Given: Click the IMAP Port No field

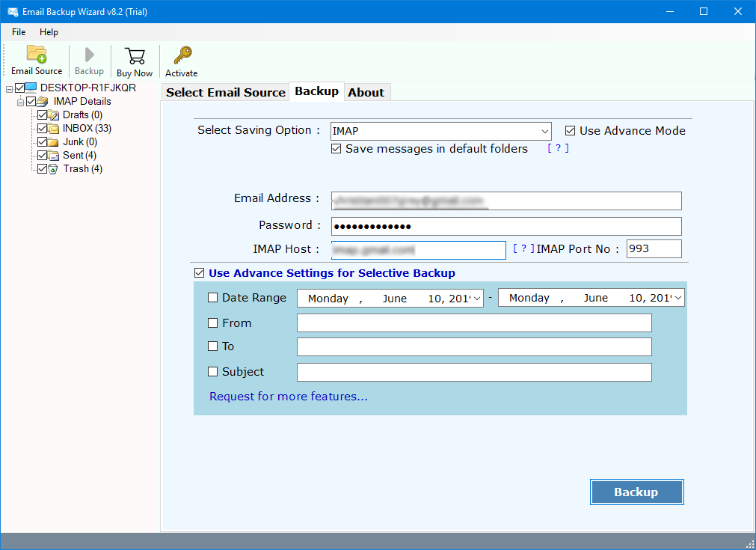Looking at the screenshot, I should point(654,249).
